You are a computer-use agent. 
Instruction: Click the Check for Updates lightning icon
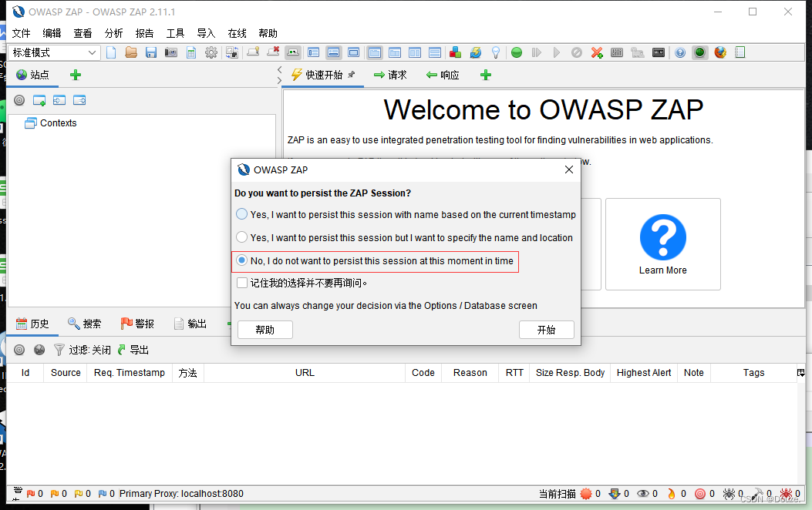[475, 52]
